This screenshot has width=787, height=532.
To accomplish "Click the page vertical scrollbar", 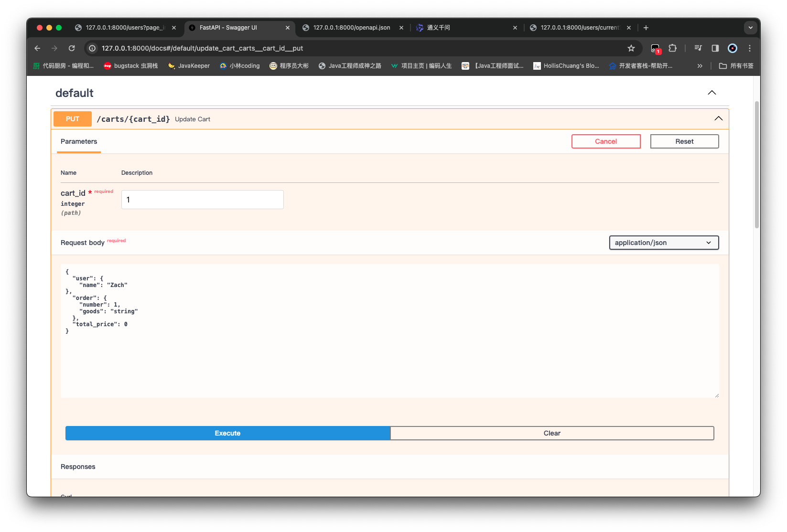I will coord(757,165).
